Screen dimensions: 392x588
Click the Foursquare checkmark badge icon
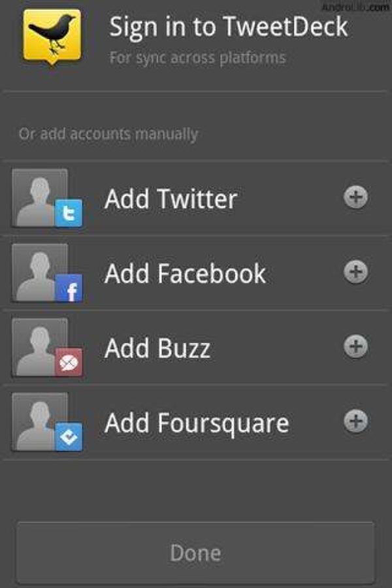[69, 437]
